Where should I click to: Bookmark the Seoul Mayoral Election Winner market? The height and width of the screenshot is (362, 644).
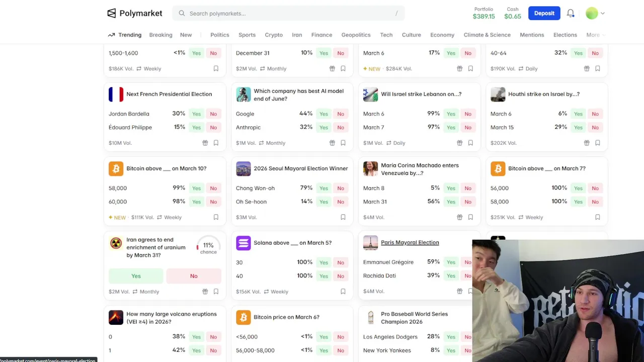343,217
